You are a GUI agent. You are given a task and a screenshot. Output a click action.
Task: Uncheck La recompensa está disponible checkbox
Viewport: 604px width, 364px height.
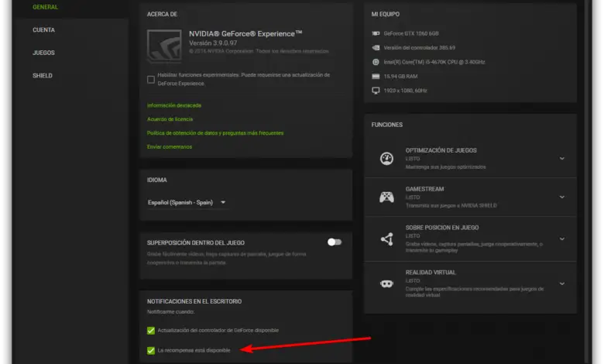[151, 351]
